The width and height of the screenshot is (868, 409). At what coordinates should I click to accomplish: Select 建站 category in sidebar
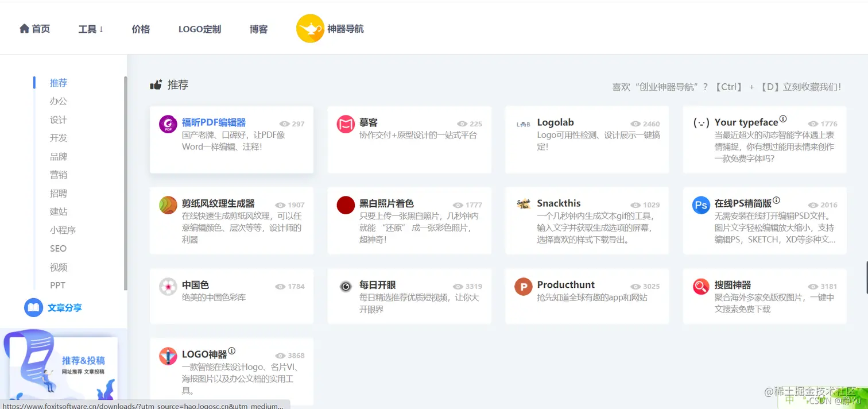point(59,211)
